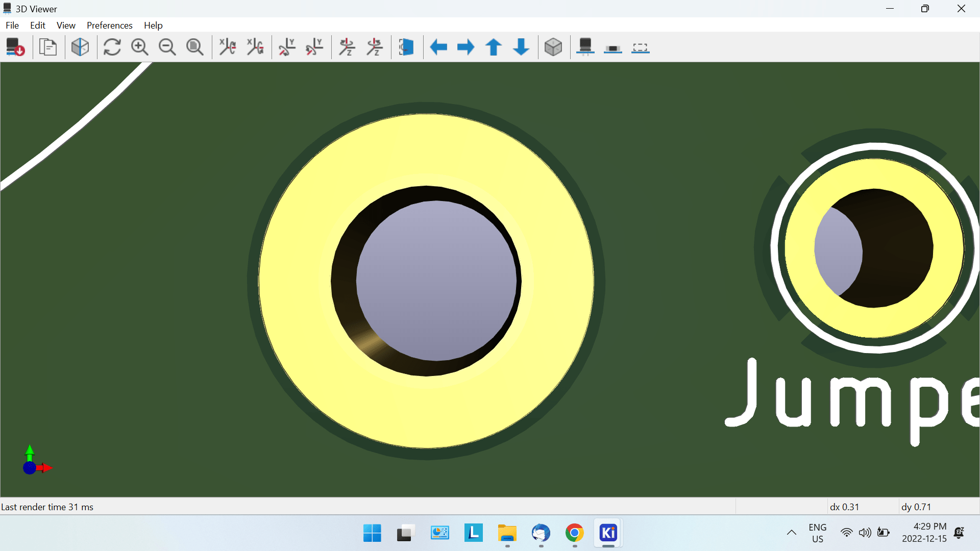Click 'Last render time 31 ms' status text
The width and height of the screenshot is (980, 551).
coord(47,507)
